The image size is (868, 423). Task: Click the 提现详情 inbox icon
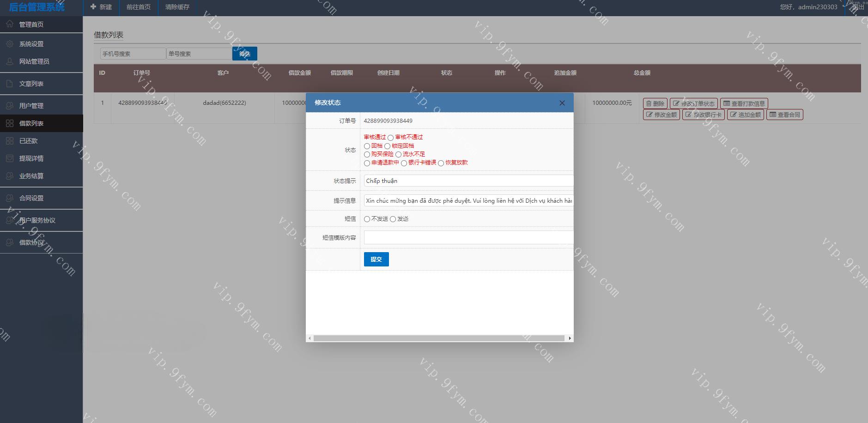pos(10,158)
